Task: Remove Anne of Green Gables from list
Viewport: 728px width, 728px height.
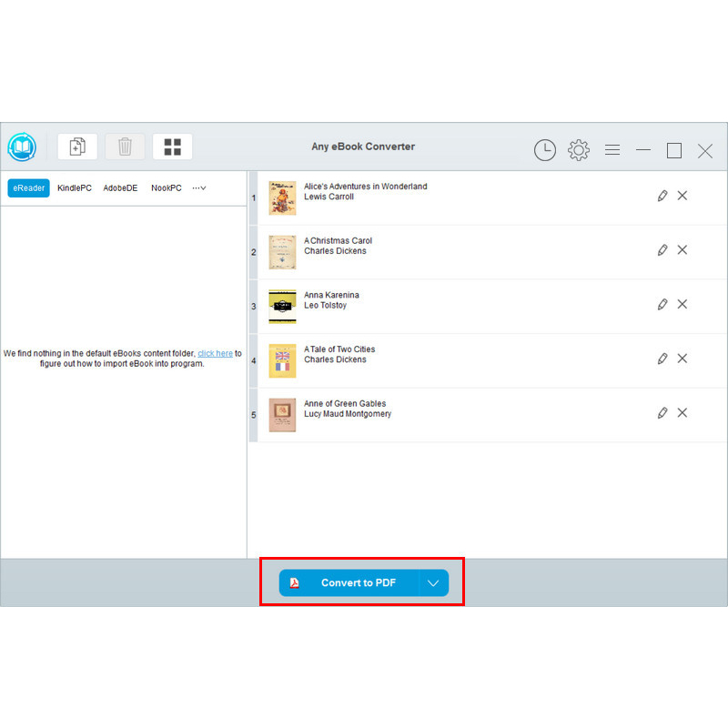Action: (x=682, y=413)
